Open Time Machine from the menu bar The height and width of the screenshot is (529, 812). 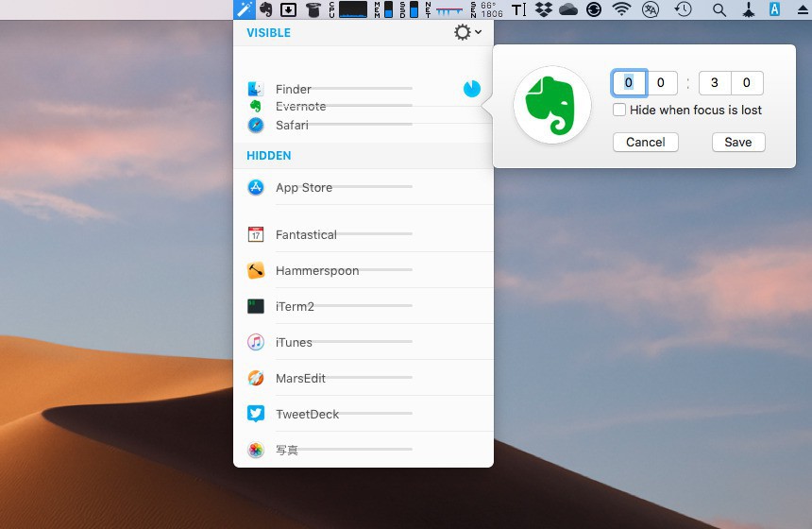682,9
